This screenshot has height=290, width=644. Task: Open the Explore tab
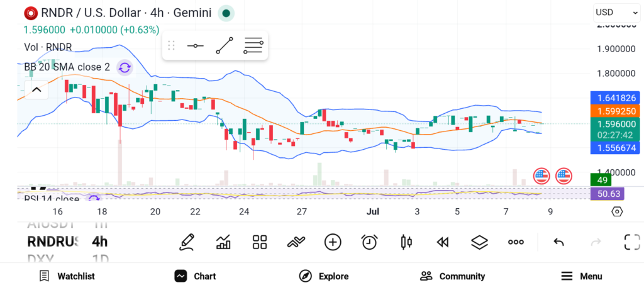[324, 276]
